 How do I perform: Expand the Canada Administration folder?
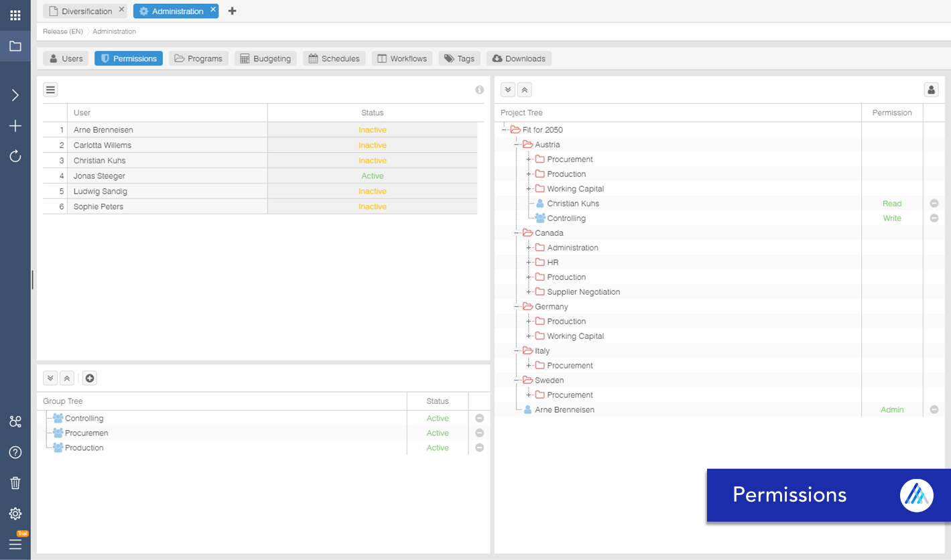[529, 247]
